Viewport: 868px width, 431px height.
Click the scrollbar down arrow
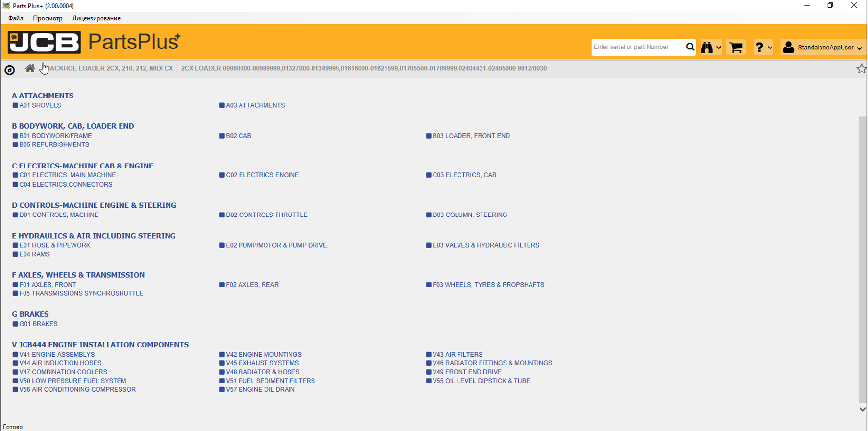tap(862, 409)
